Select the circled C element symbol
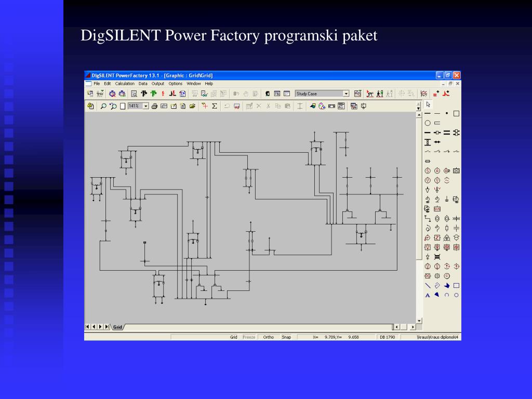Screen dimensions: 532x399 click(447, 276)
